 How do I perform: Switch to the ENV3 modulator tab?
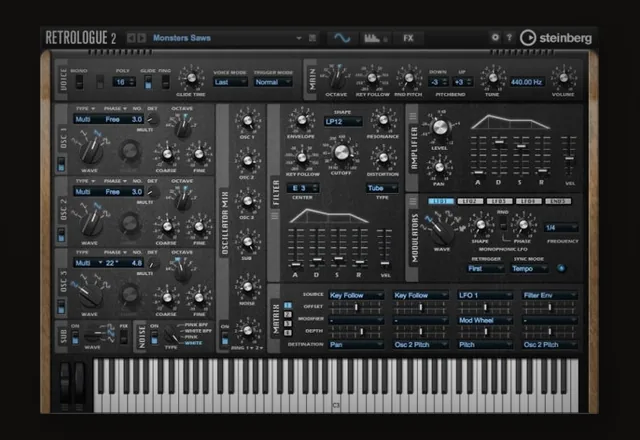(x=558, y=201)
